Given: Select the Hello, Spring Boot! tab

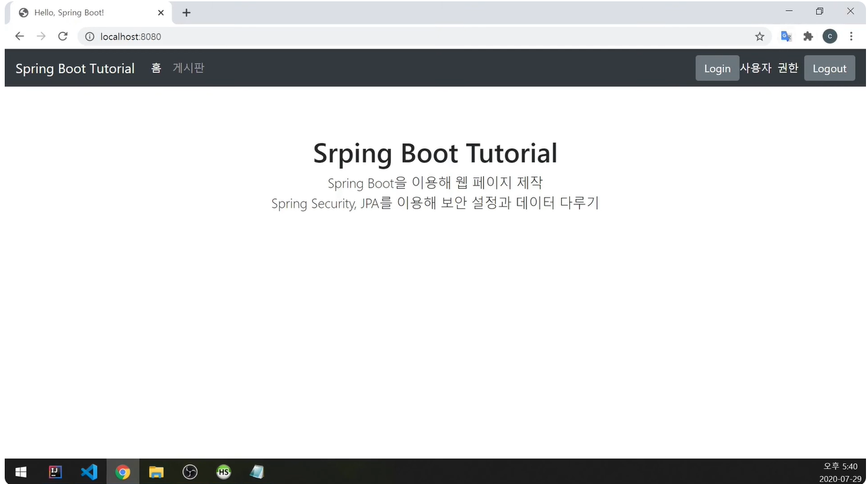Looking at the screenshot, I should point(91,13).
